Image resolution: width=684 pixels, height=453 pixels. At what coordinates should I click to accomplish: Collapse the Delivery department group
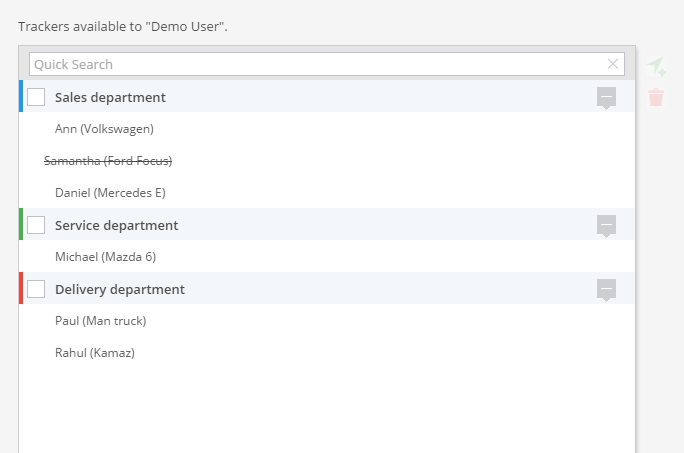tap(606, 289)
